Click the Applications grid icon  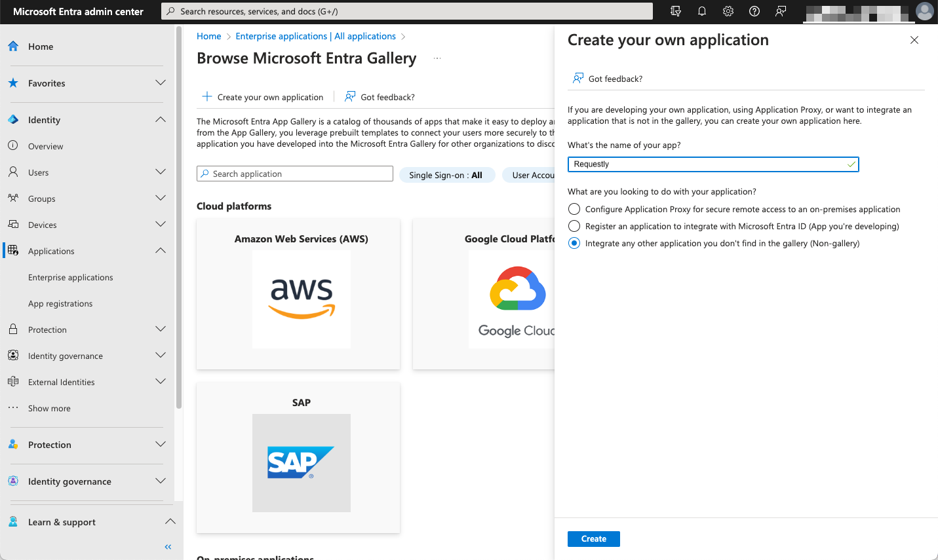pyautogui.click(x=13, y=250)
